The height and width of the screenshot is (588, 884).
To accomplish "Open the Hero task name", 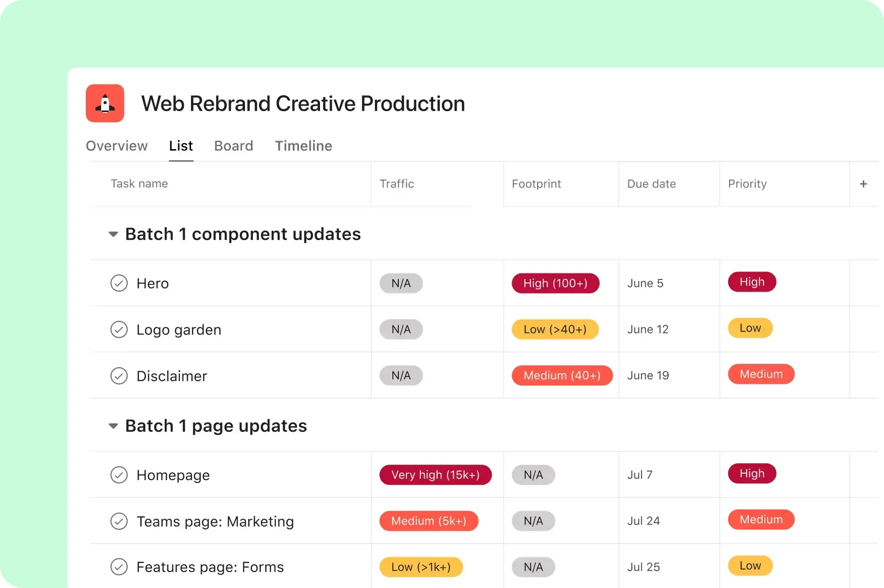I will coord(152,283).
